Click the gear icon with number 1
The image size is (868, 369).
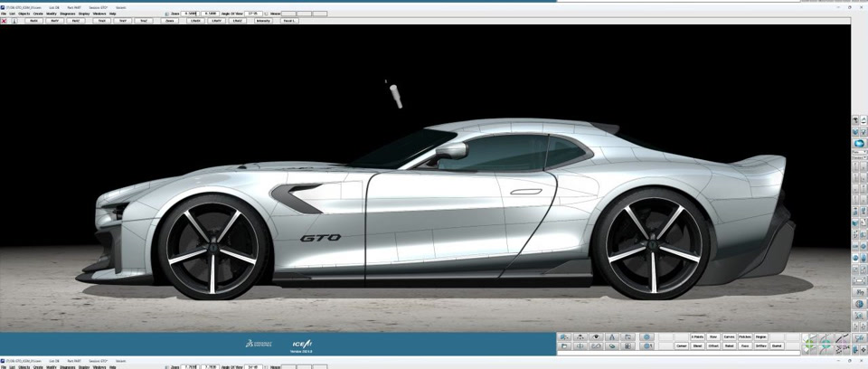pyautogui.click(x=646, y=345)
